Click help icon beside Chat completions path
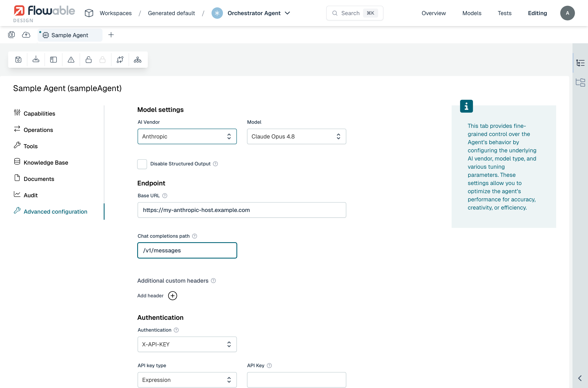588x388 pixels. pos(195,236)
